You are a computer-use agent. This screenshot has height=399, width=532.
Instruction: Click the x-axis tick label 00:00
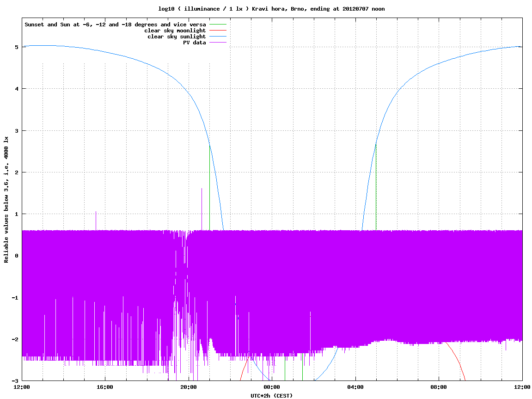(272, 387)
